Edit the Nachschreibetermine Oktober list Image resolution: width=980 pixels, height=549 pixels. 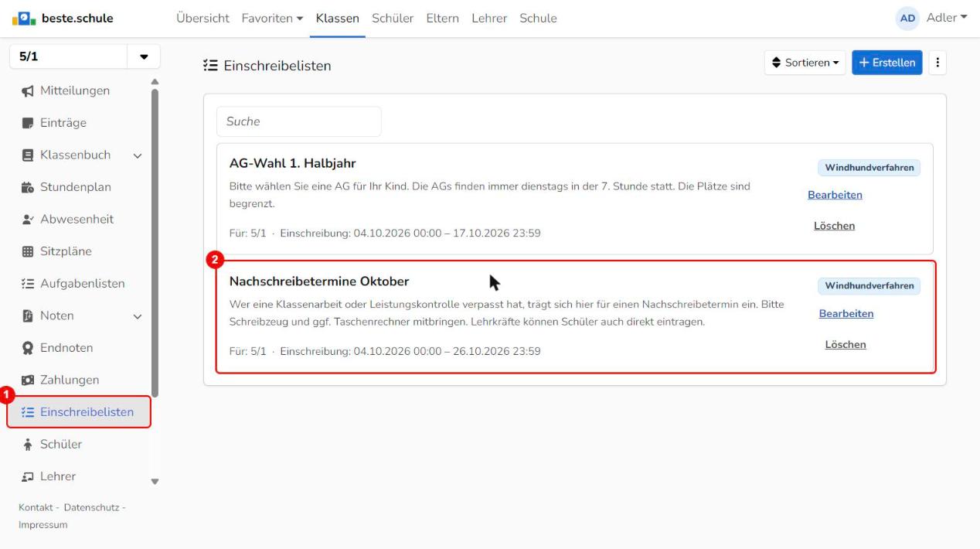(x=846, y=314)
